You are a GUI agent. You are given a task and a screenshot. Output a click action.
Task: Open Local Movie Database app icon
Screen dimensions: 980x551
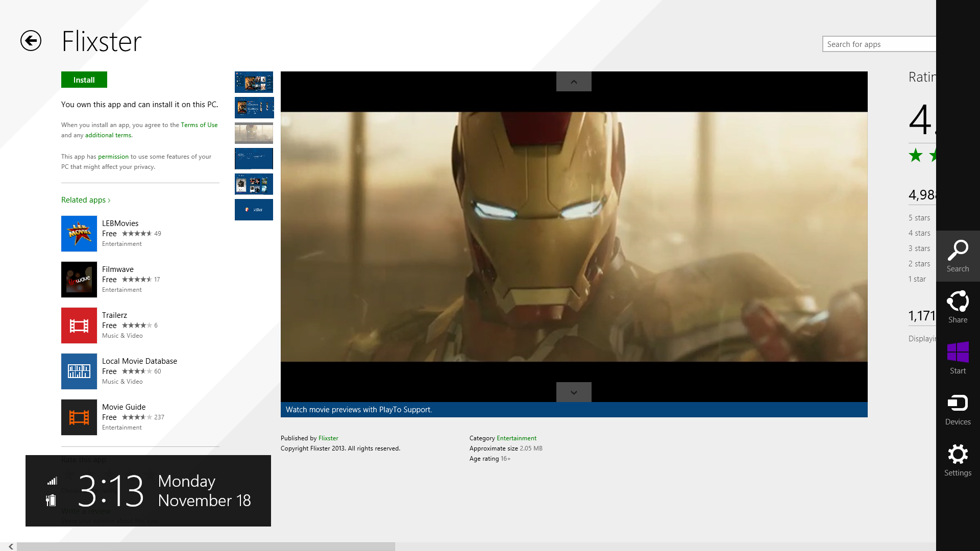[79, 371]
